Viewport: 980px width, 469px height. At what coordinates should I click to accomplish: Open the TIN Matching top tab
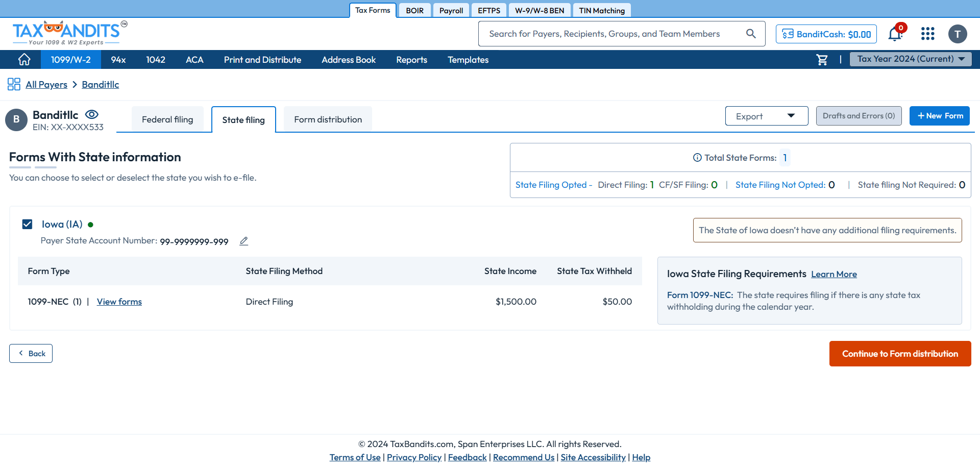[602, 10]
